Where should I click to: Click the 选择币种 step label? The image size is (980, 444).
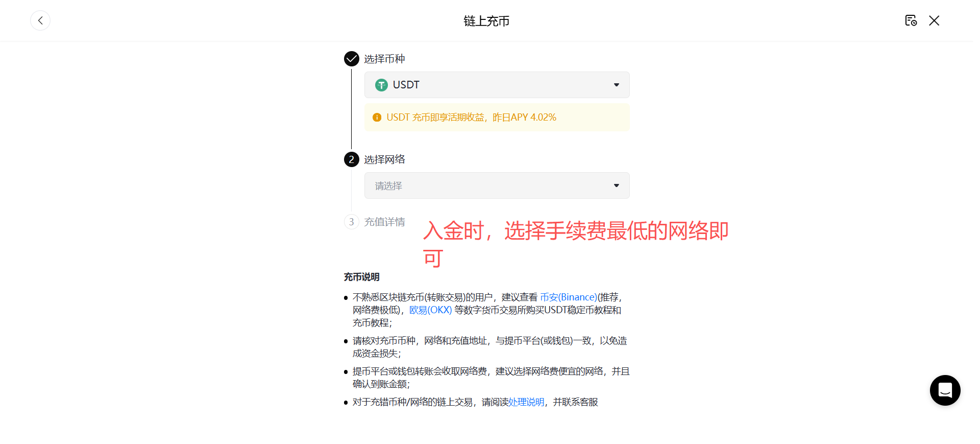[384, 59]
